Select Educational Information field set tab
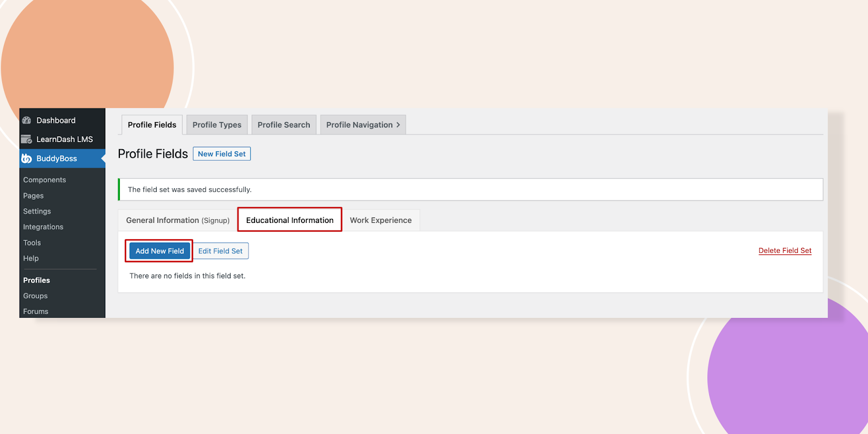This screenshot has height=434, width=868. point(290,220)
